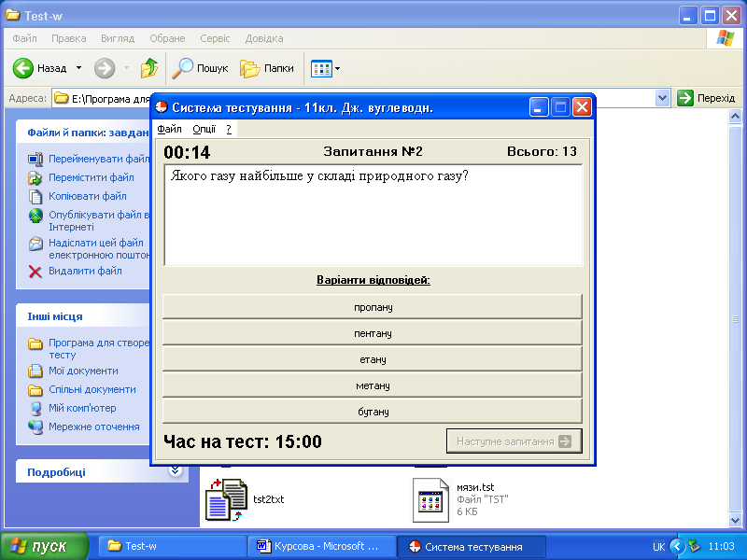Expand the Подробиці panel chevron
Screen dimensions: 747x560
tap(175, 470)
